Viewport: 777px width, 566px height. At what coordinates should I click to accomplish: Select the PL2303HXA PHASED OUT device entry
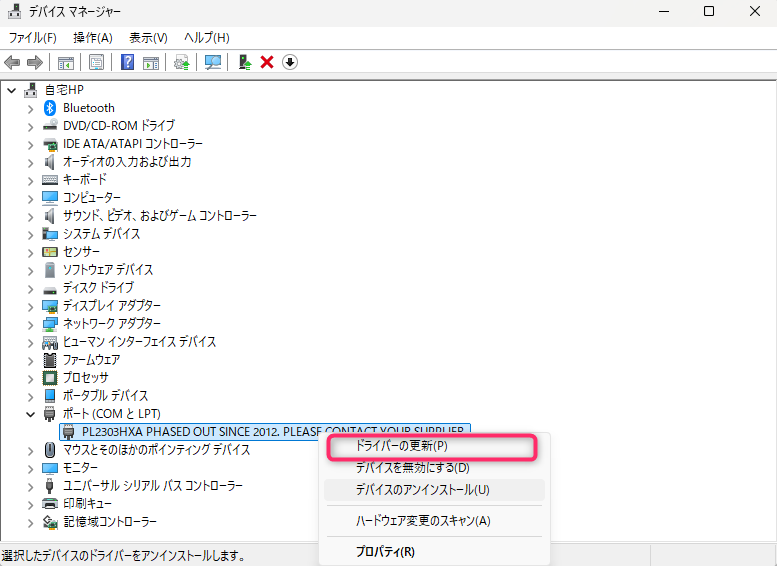pyautogui.click(x=265, y=432)
